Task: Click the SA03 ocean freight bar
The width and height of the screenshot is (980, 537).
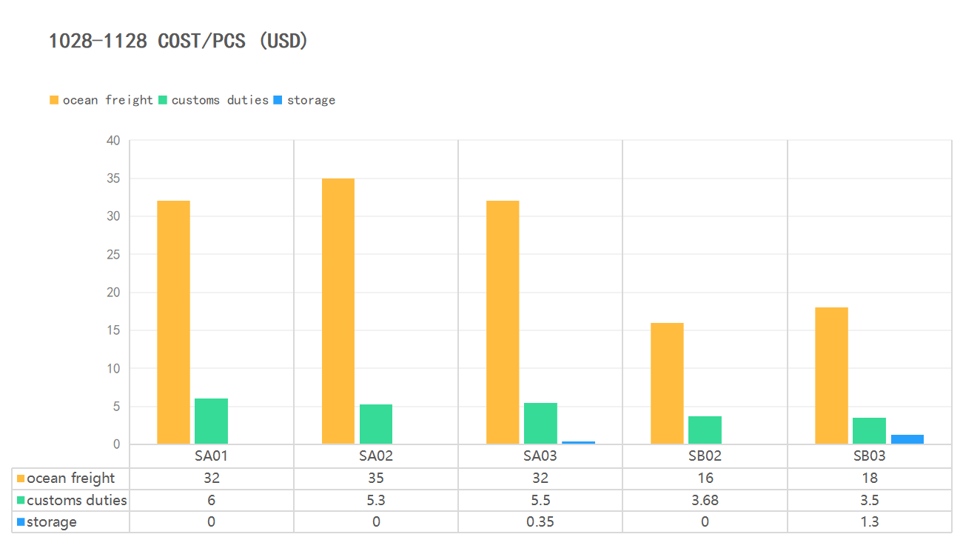Action: (503, 322)
